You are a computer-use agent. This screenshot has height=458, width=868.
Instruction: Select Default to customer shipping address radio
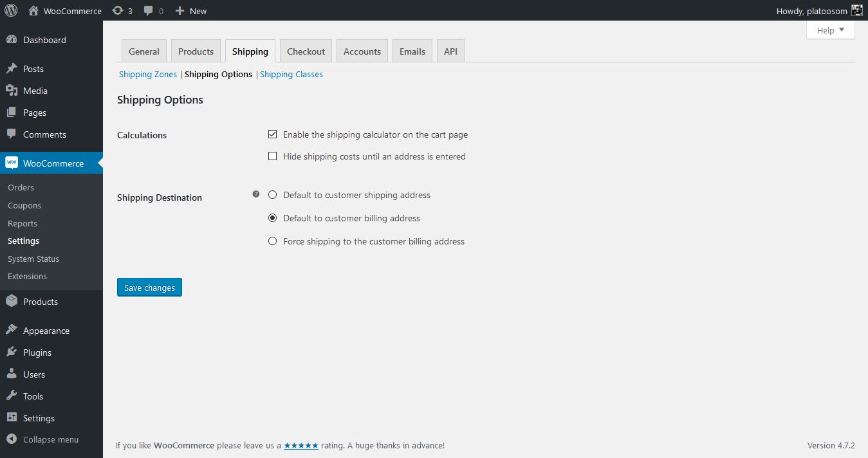click(272, 195)
